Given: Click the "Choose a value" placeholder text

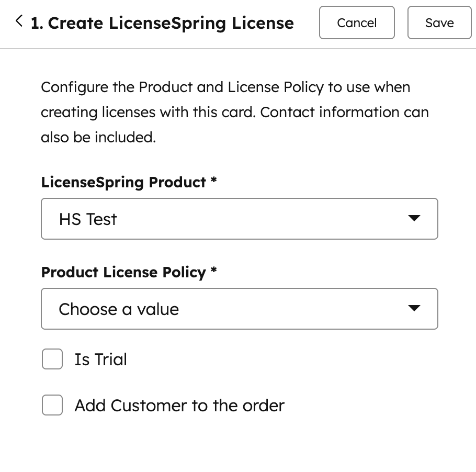Looking at the screenshot, I should point(119,309).
